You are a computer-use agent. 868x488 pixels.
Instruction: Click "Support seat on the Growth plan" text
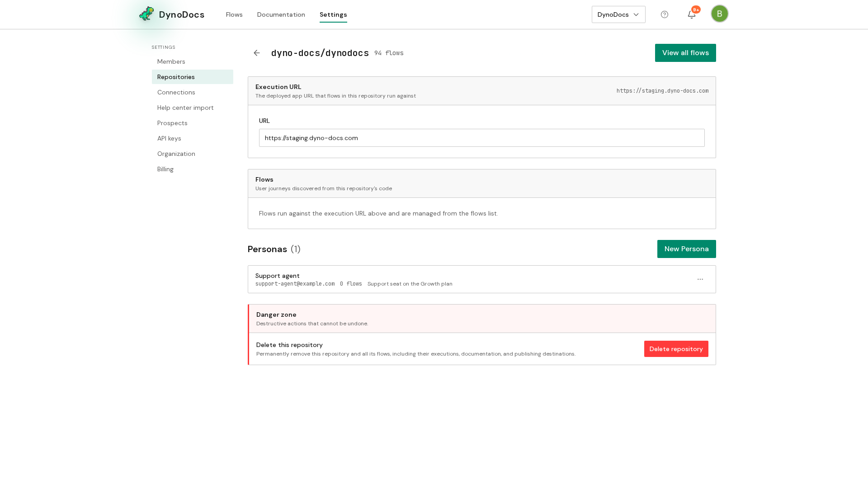coord(410,284)
